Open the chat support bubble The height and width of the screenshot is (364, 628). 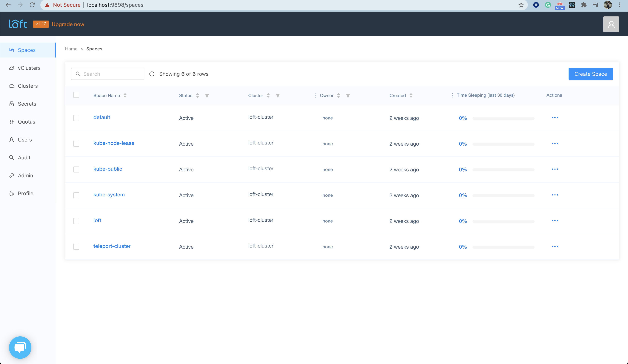pos(20,347)
